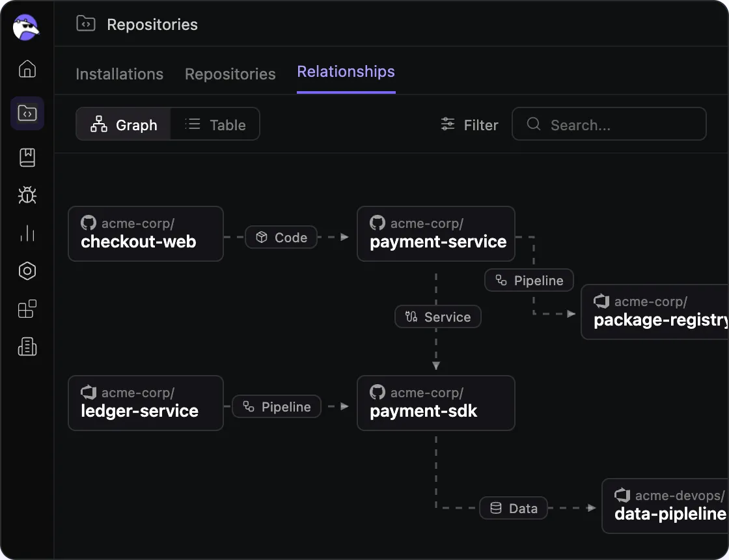Click the mascot logo in the sidebar
The width and height of the screenshot is (729, 560).
[26, 27]
